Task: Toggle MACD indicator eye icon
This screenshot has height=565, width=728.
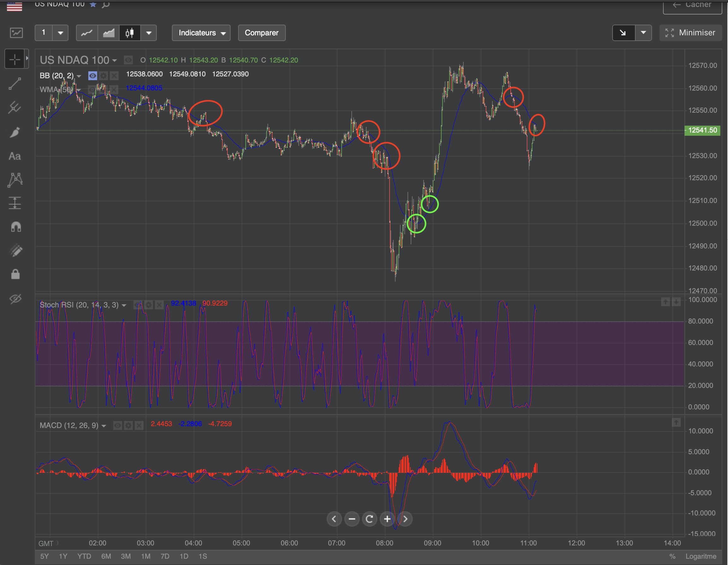Action: tap(117, 425)
